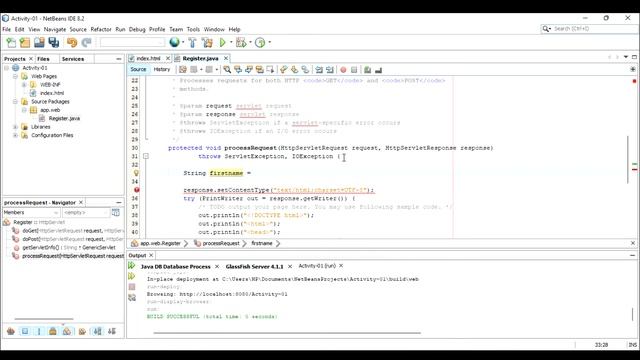Click the green Run Project icon
640x360 pixels.
(x=222, y=42)
